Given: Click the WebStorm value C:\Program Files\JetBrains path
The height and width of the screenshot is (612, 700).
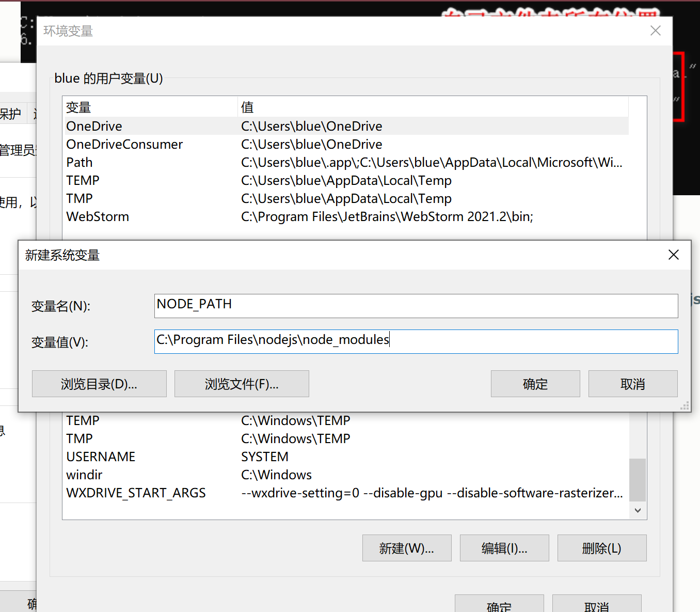Looking at the screenshot, I should (x=387, y=216).
